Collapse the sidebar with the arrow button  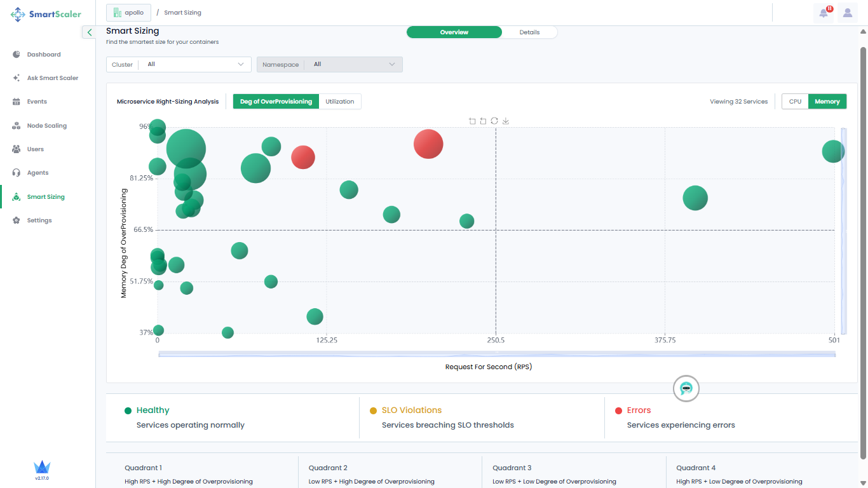pos(90,32)
